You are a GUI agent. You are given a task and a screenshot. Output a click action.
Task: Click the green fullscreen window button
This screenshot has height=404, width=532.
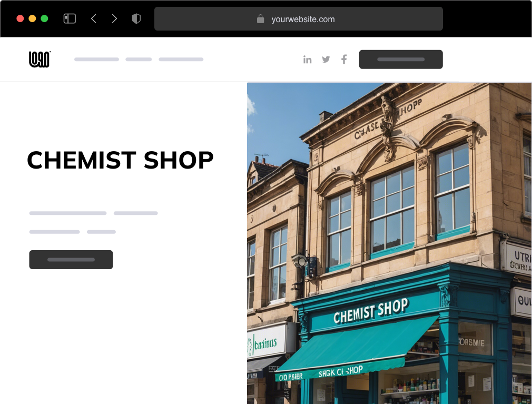44,18
